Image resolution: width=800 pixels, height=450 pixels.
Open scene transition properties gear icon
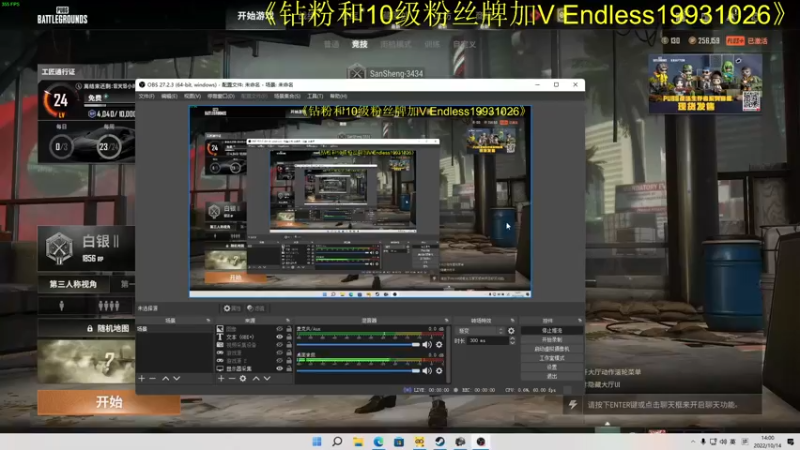point(511,331)
